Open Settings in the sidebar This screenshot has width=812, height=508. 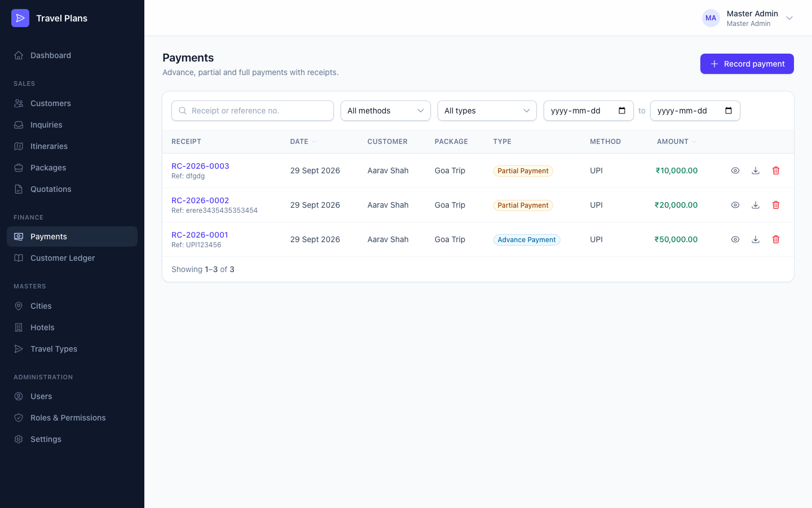point(72,439)
